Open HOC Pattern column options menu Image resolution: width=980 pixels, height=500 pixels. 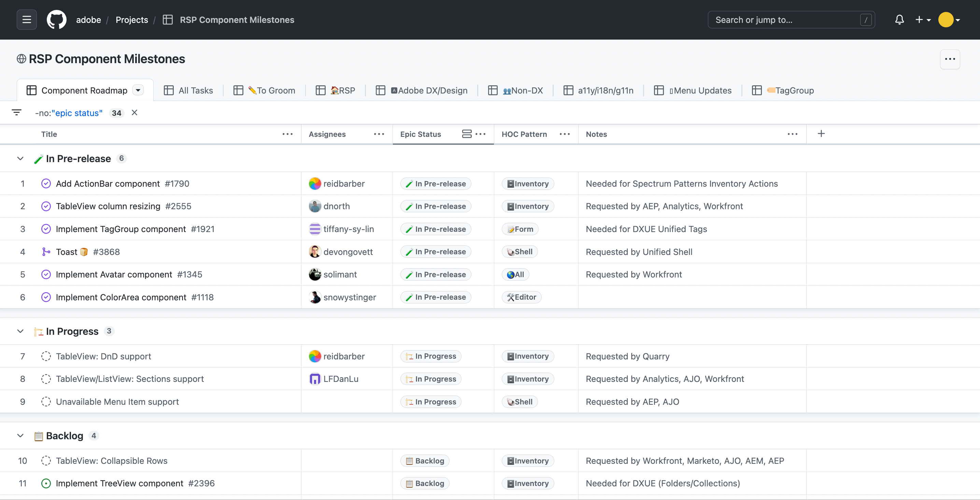pyautogui.click(x=565, y=134)
